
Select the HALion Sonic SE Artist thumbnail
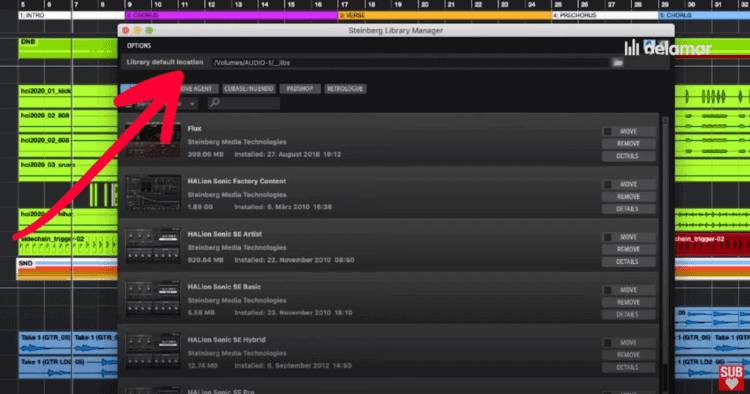[153, 246]
